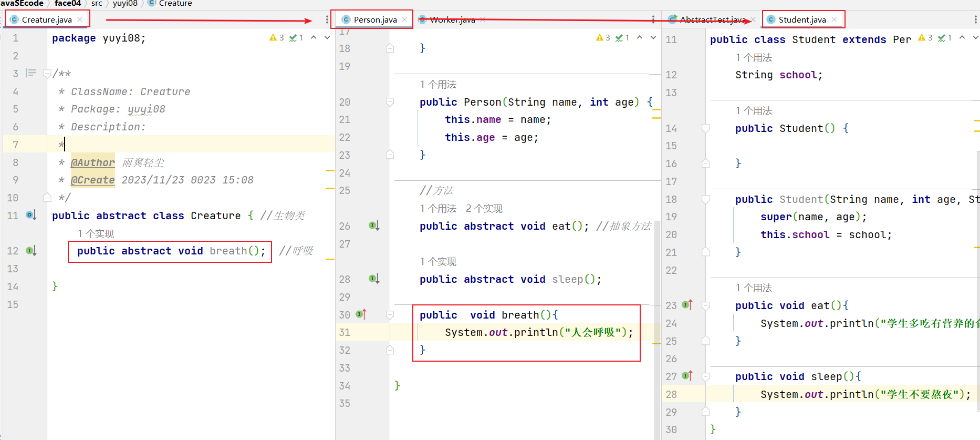Click the typo checkmark count in Creature.java editor
The height and width of the screenshot is (440, 980).
[x=296, y=38]
